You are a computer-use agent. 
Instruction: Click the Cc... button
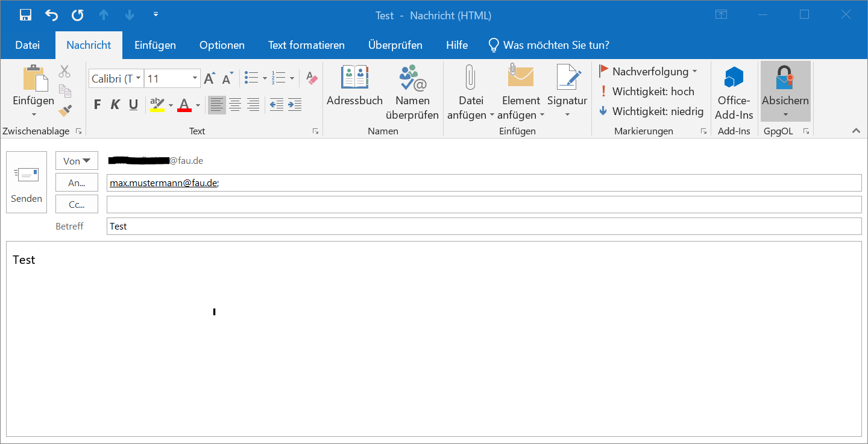click(x=77, y=204)
